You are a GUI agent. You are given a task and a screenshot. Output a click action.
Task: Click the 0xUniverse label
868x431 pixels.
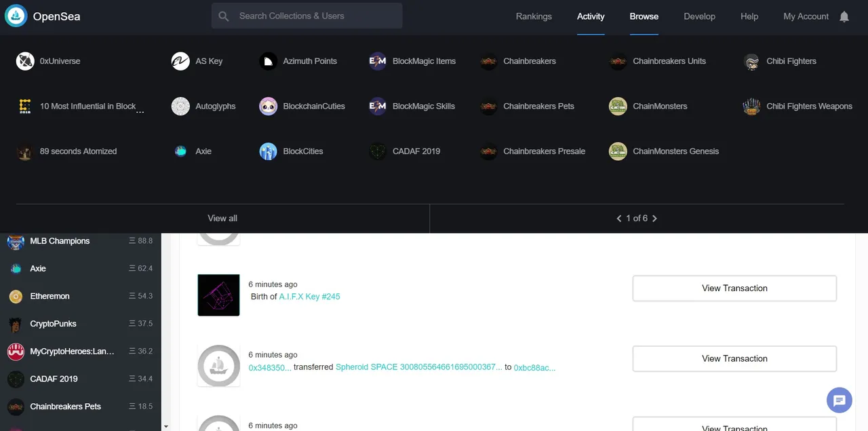[x=60, y=61]
